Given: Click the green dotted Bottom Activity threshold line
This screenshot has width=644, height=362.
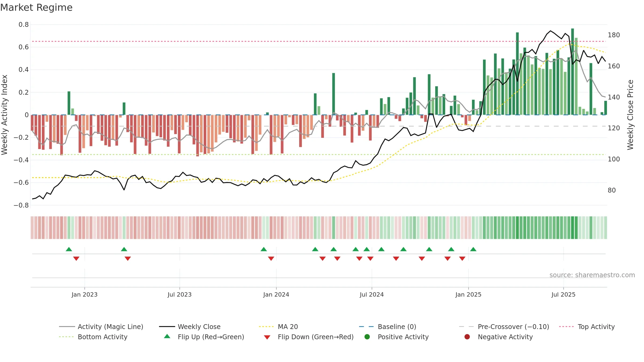Looking at the screenshot, I should (x=319, y=154).
